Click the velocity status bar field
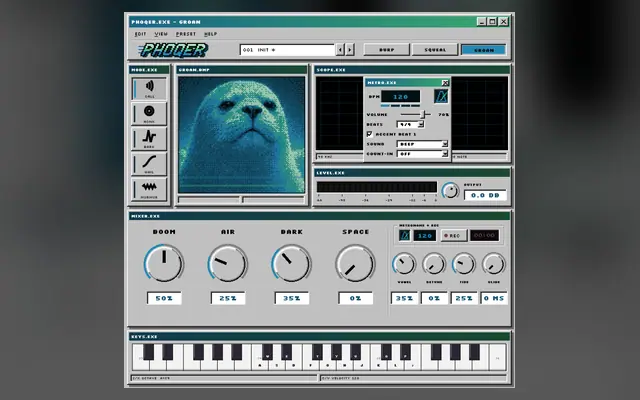This screenshot has height=400, width=640. [413, 378]
